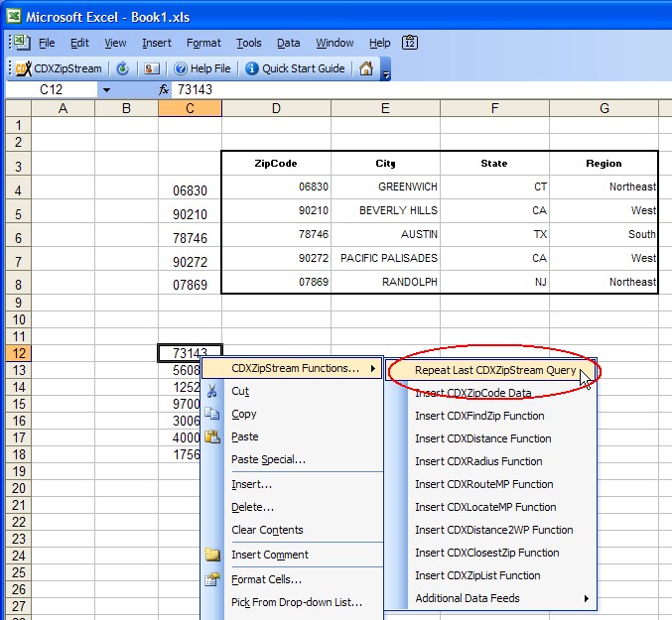The width and height of the screenshot is (672, 620).
Task: Click the Insert Comment note icon
Action: click(212, 555)
